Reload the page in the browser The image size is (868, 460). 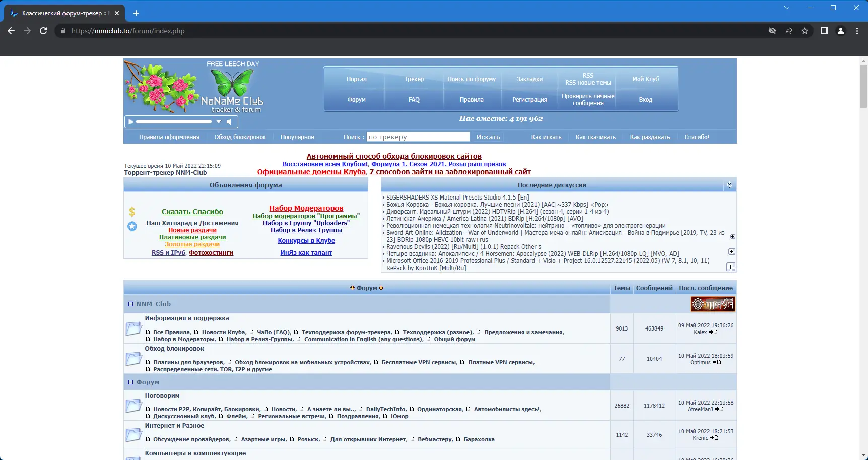[x=43, y=31]
